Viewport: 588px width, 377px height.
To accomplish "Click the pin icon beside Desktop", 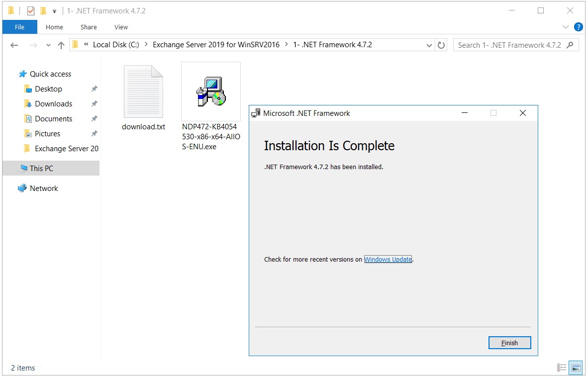I will click(94, 89).
